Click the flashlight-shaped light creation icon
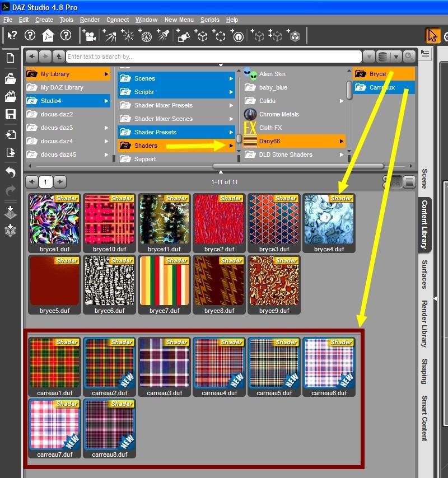The width and height of the screenshot is (448, 478). tap(164, 35)
